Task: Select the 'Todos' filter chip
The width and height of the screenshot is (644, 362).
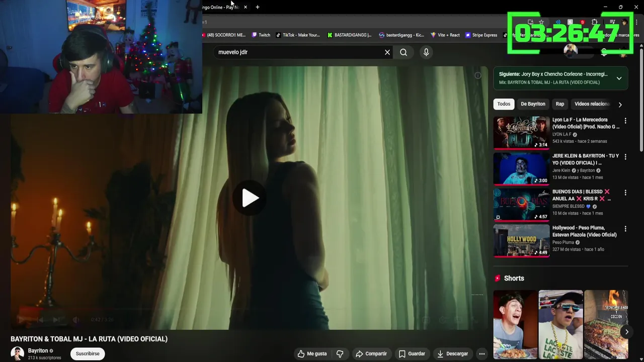Action: click(x=504, y=104)
